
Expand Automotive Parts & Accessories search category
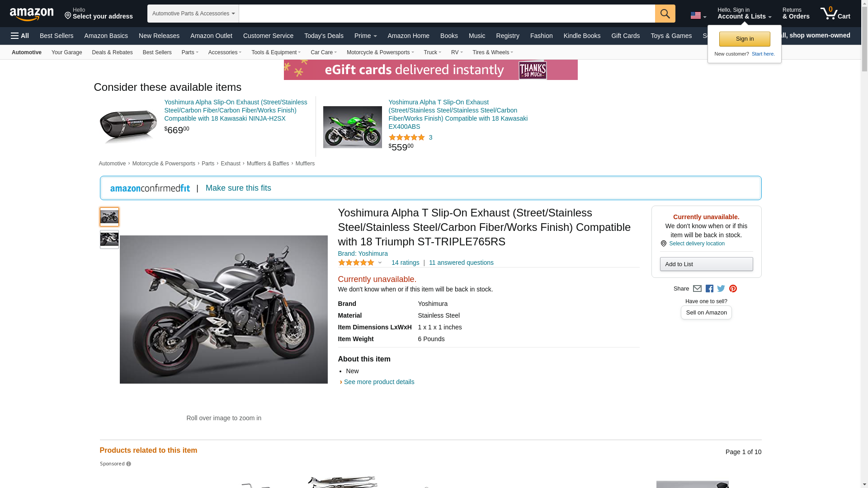(193, 14)
